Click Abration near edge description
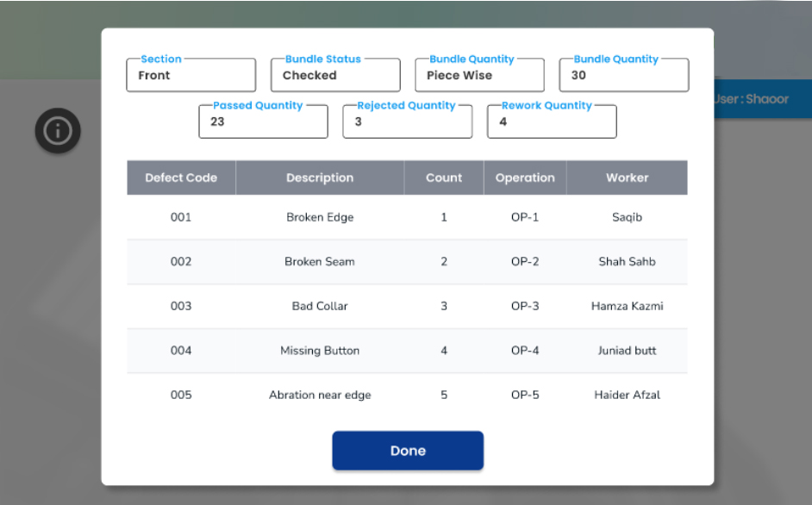This screenshot has height=505, width=812. 320,396
